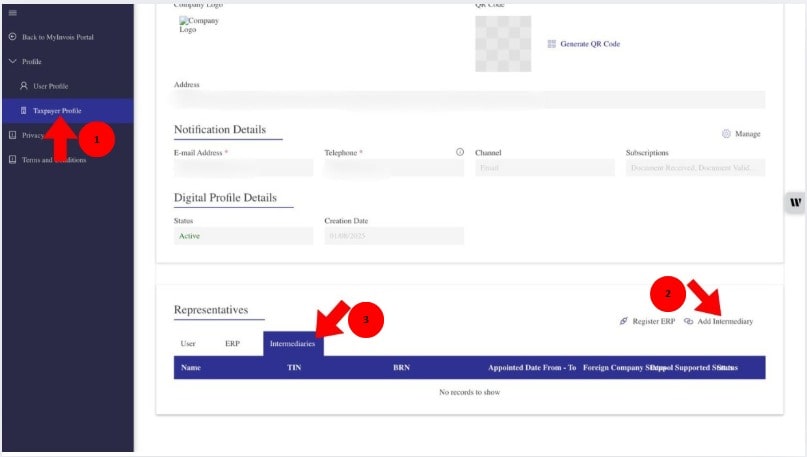
Task: Click the Generate QR Code link
Action: [x=590, y=44]
